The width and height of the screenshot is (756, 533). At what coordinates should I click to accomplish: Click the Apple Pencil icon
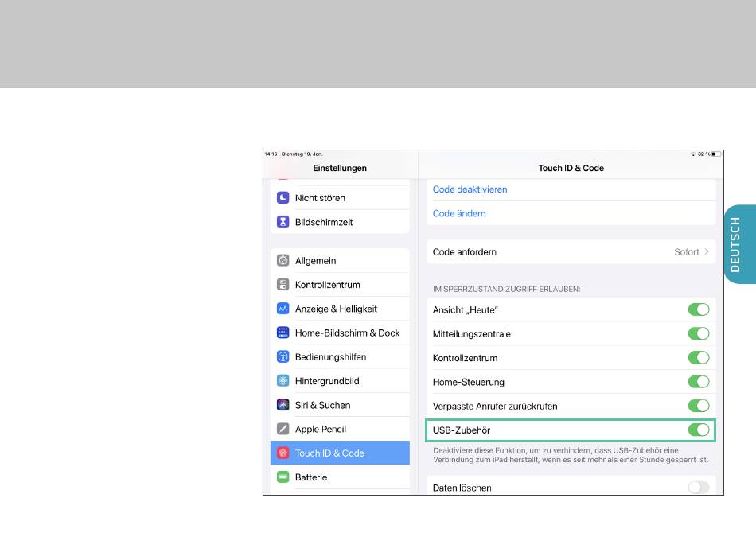click(x=283, y=429)
